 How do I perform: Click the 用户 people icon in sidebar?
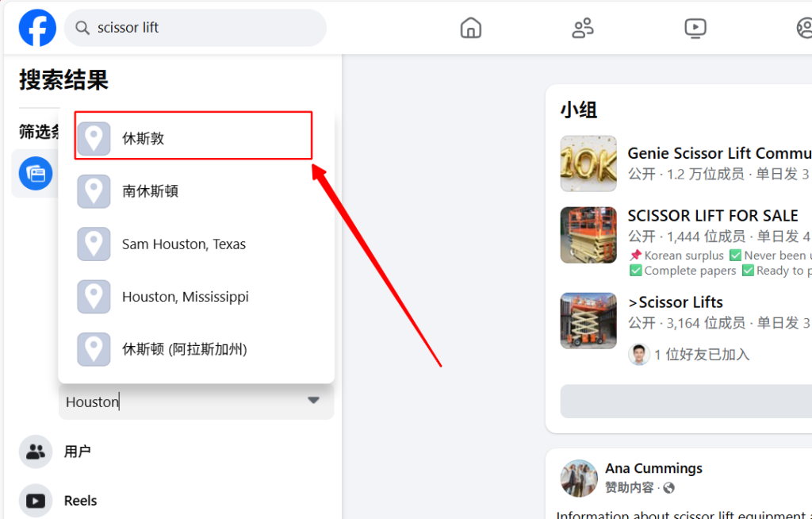[35, 452]
